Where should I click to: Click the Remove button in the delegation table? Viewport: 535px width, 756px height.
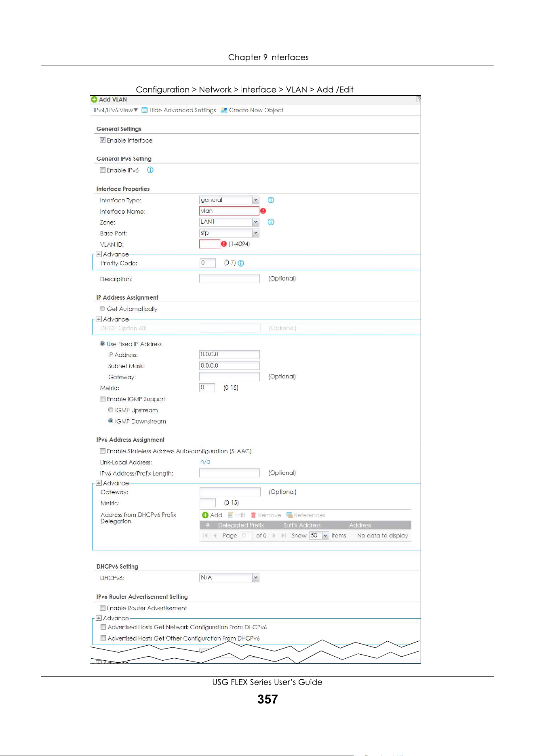tap(266, 515)
